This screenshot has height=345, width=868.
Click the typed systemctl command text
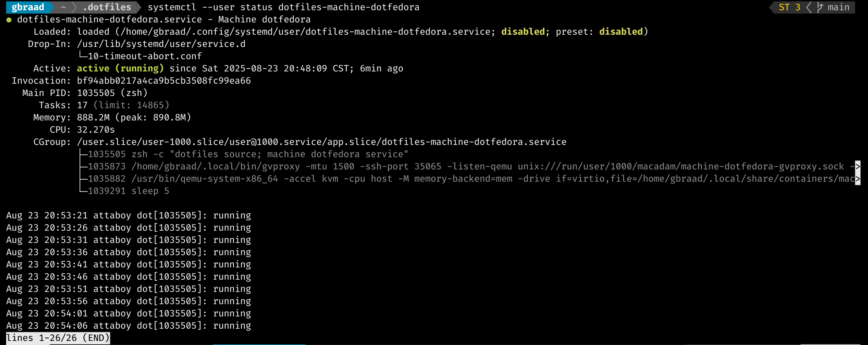pos(284,7)
